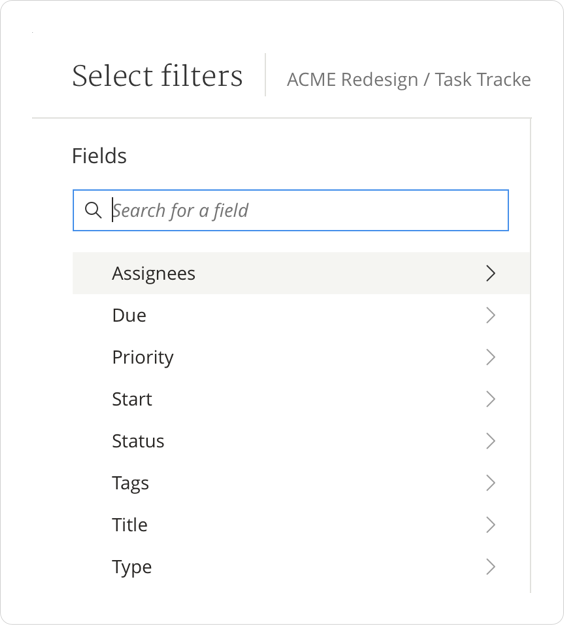This screenshot has width=564, height=625.
Task: Click the magnifying glass search icon
Action: pos(93,210)
